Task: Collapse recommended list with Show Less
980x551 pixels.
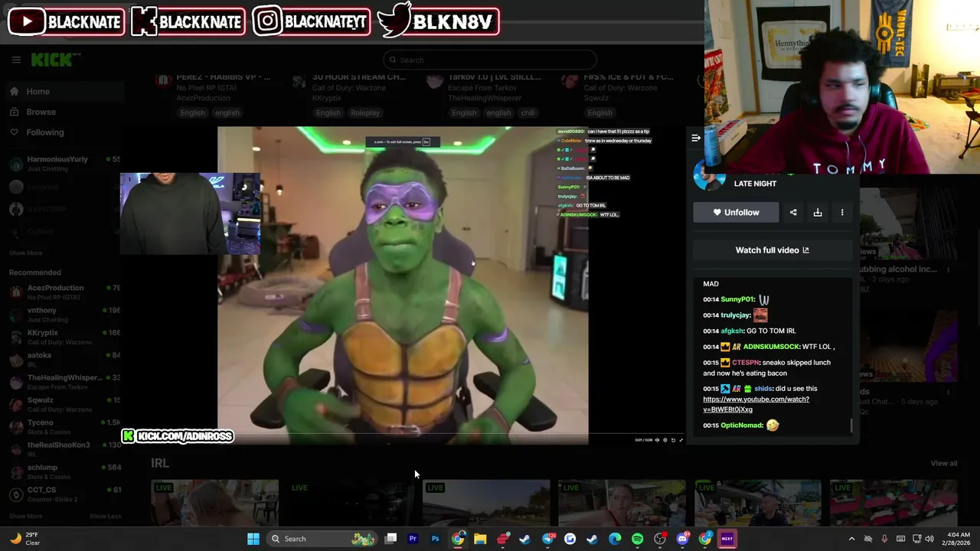Action: click(x=105, y=516)
